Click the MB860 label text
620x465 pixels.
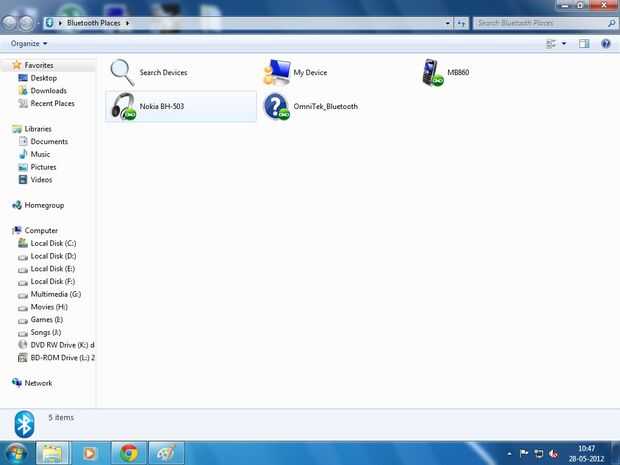pyautogui.click(x=458, y=72)
